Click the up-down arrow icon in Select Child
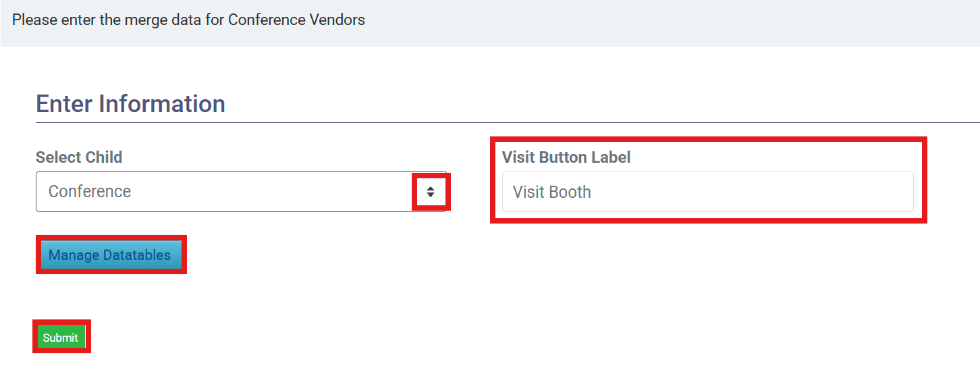Image resolution: width=980 pixels, height=389 pixels. (431, 192)
